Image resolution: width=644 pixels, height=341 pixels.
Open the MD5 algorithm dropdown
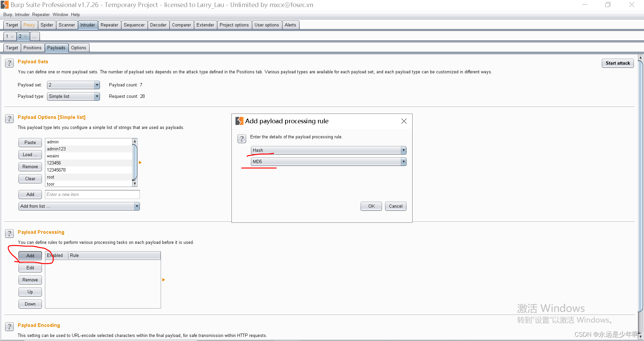point(328,162)
